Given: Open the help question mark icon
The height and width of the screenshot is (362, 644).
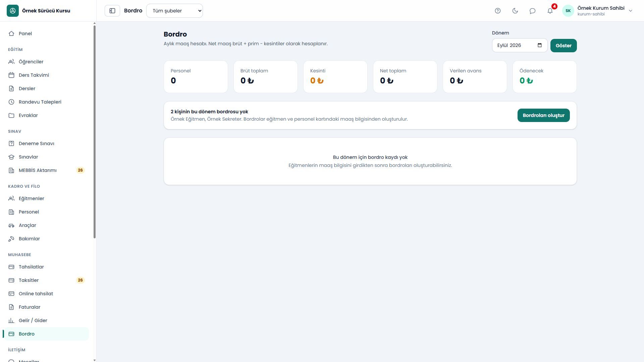Looking at the screenshot, I should (498, 11).
